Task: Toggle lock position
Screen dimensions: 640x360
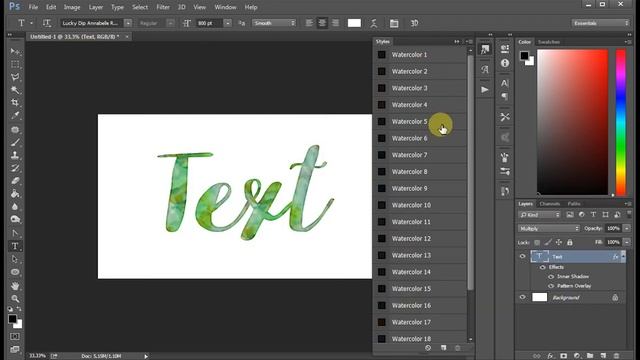Action: pos(559,242)
